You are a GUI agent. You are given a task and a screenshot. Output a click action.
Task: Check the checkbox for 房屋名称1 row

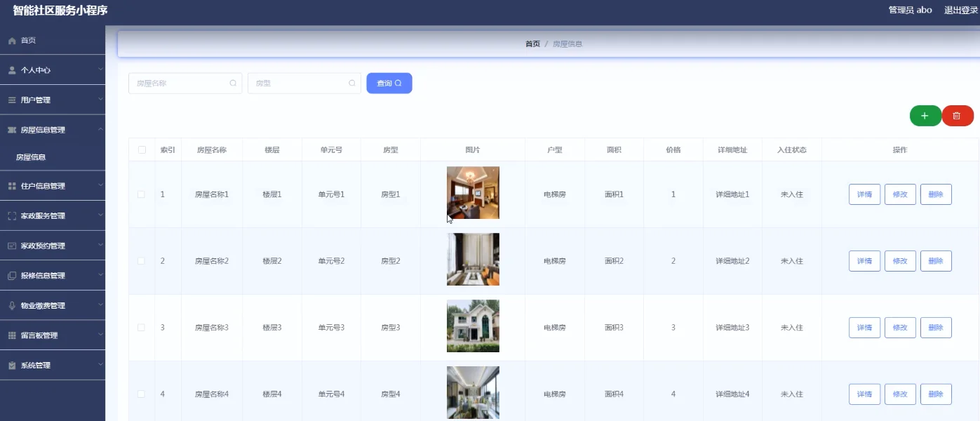[142, 194]
